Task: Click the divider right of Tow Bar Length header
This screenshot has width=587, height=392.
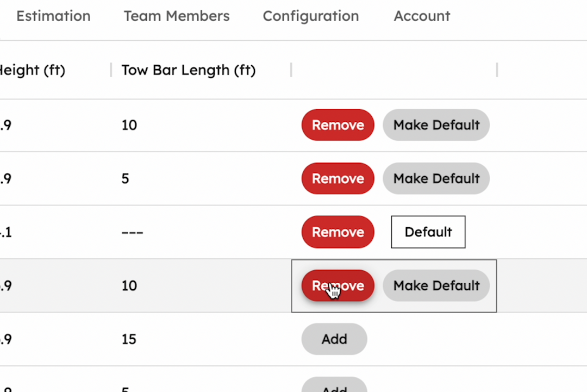Action: [x=291, y=70]
